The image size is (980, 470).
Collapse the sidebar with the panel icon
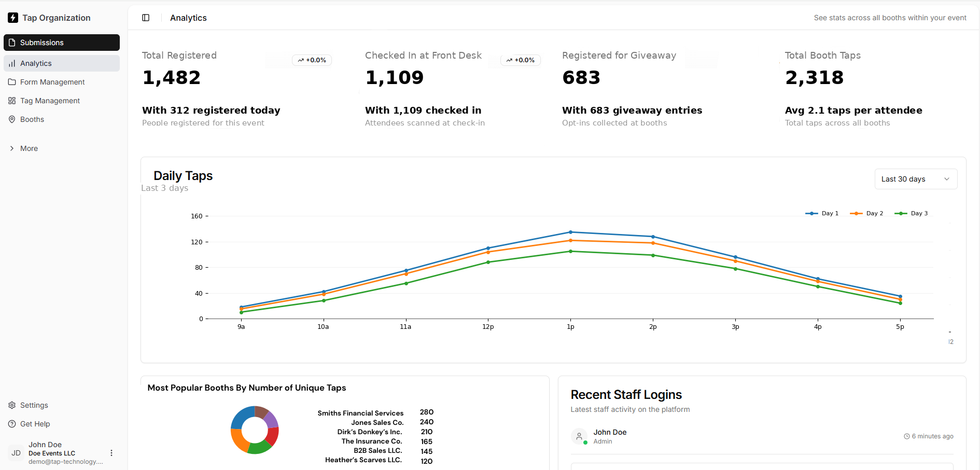(146, 17)
